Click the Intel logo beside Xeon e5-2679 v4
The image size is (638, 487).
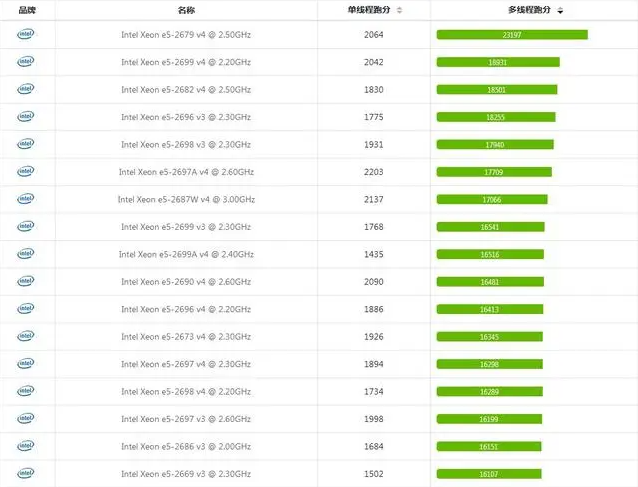pos(25,34)
